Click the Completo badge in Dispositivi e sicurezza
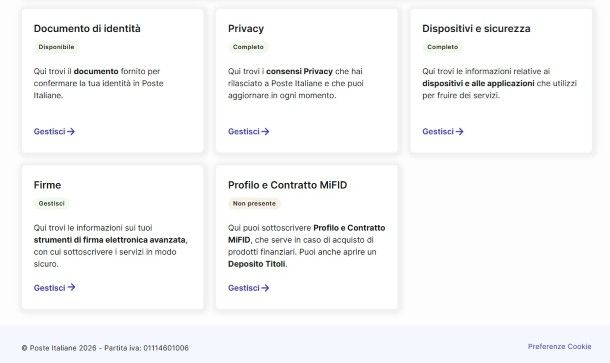The width and height of the screenshot is (610, 363). point(443,47)
